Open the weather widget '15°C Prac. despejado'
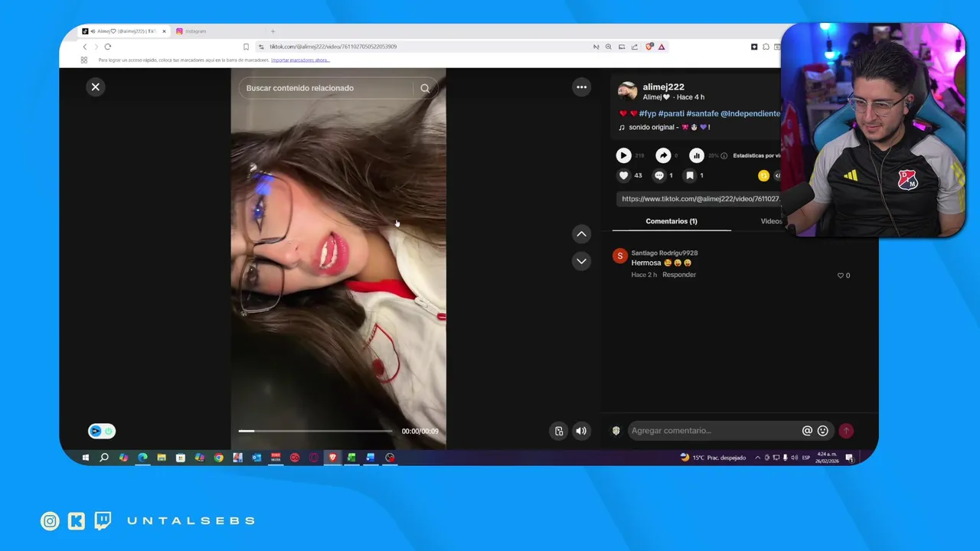980x551 pixels. [x=713, y=458]
